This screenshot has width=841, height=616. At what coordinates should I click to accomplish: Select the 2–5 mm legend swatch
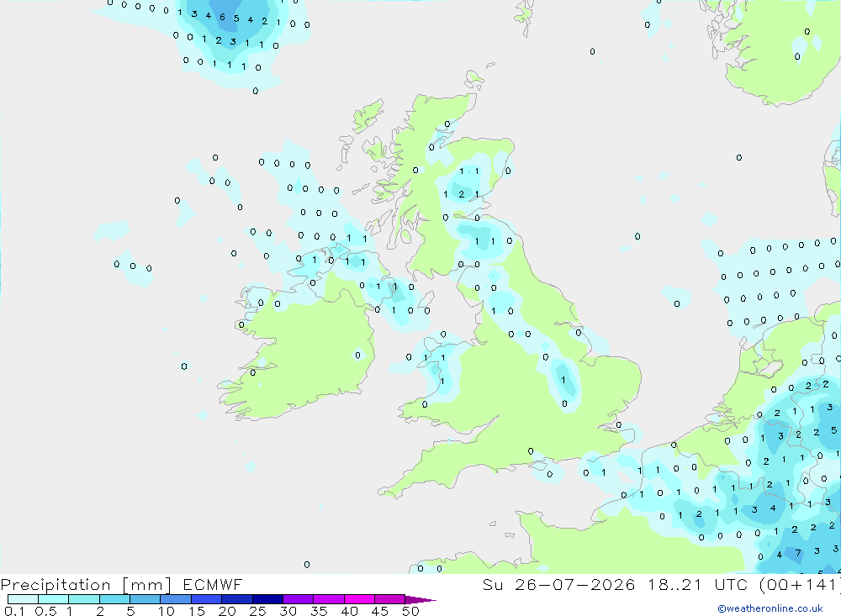pos(114,599)
